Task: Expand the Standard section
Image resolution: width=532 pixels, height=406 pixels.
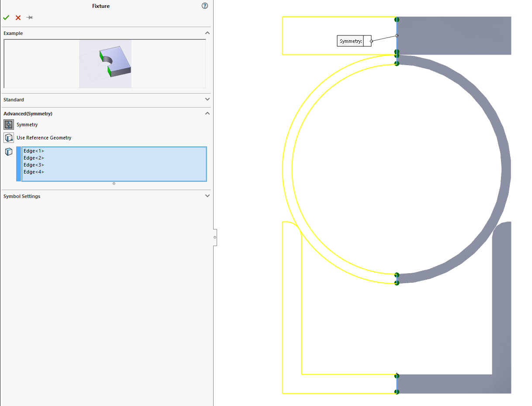Action: pos(207,100)
